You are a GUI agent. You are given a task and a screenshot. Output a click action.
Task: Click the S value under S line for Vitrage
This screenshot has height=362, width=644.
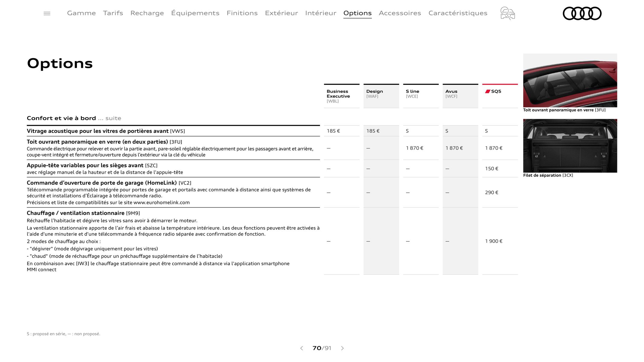407,131
